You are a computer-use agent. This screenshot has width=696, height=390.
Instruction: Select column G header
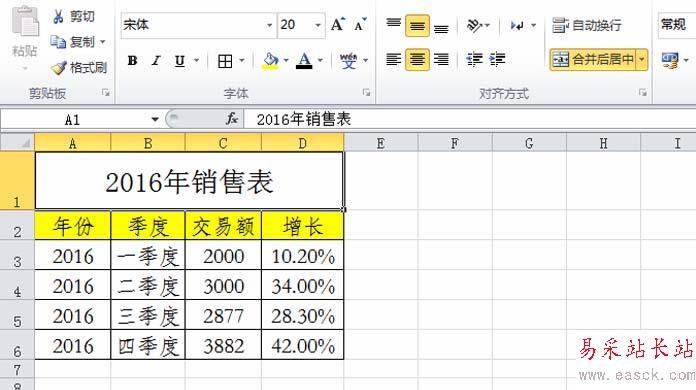(x=529, y=143)
